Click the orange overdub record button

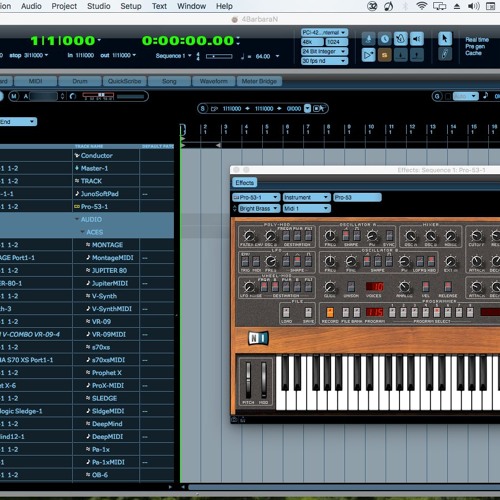tap(384, 55)
